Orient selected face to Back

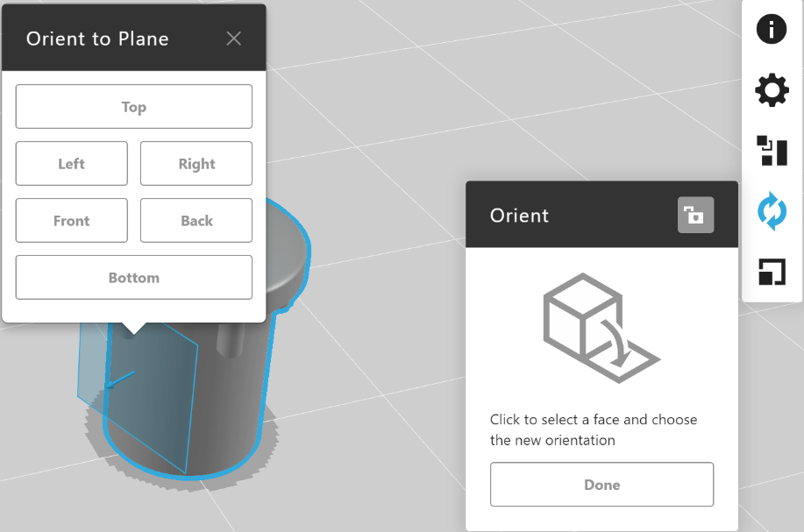click(196, 220)
